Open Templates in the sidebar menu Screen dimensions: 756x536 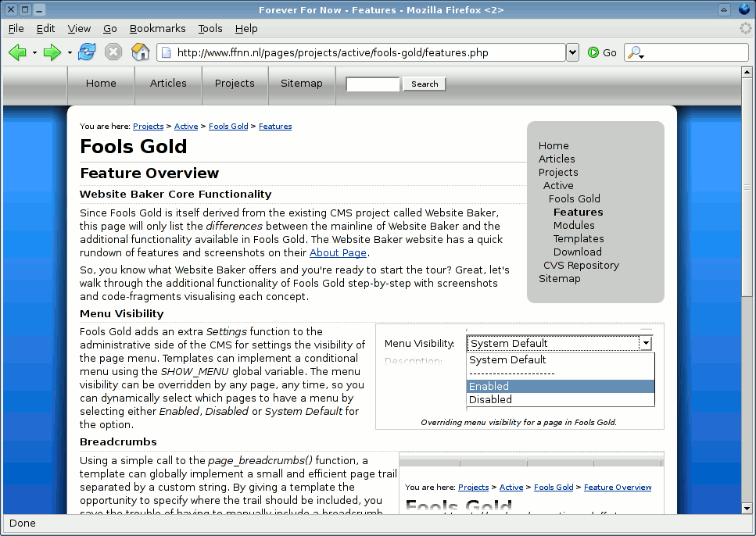(x=579, y=238)
